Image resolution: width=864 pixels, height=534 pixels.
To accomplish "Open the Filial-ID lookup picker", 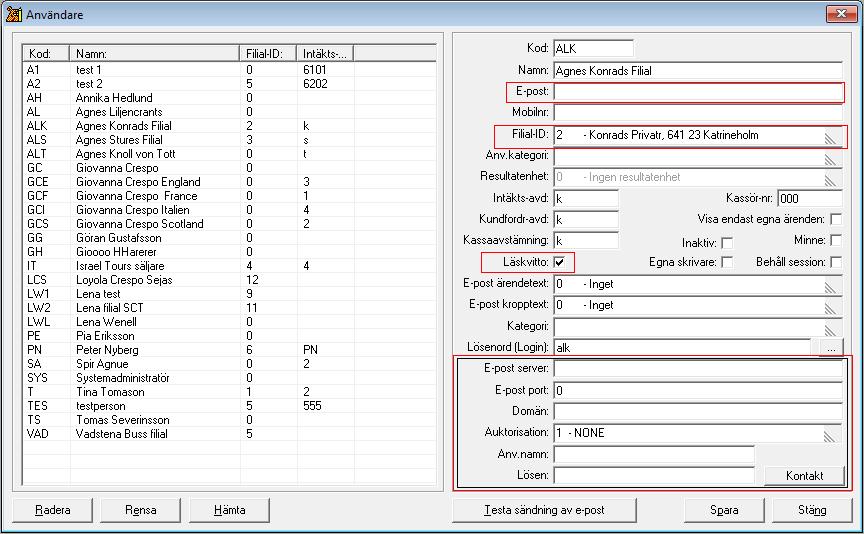I will coord(830,138).
